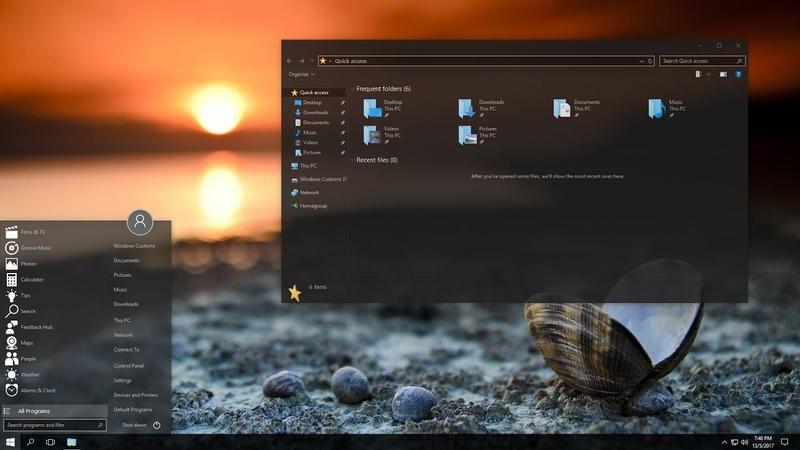Expand address bar history dropdown
Viewport: 800px width, 450px height.
point(641,61)
